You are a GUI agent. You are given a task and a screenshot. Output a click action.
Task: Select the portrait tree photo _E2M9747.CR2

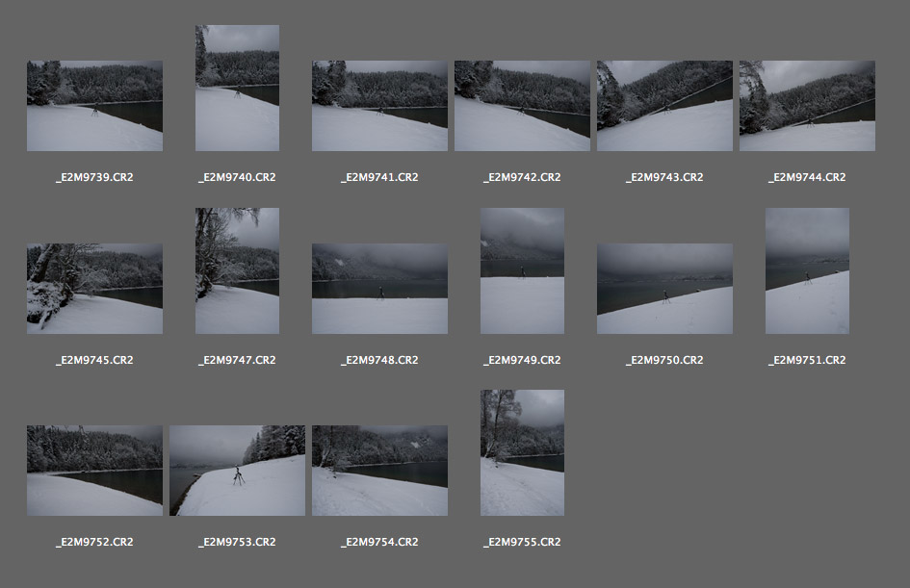pos(237,271)
